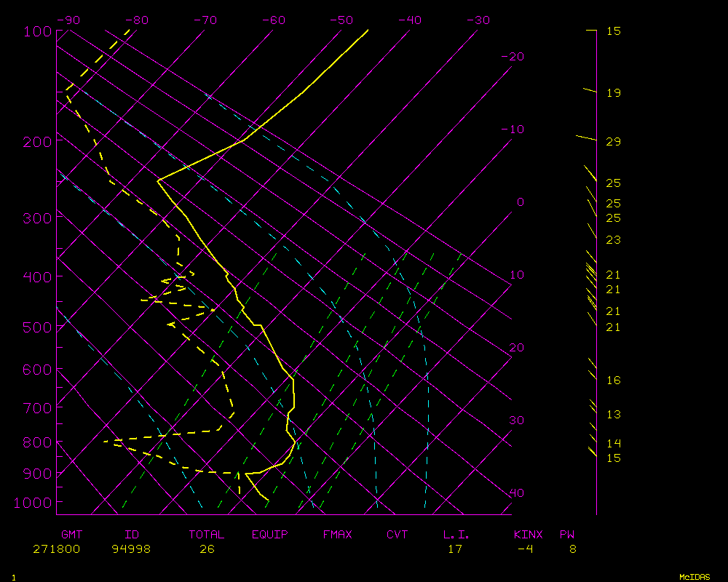Viewport: 728px width, 582px height.
Task: Click the McIDAS label in corner
Action: tap(695, 576)
